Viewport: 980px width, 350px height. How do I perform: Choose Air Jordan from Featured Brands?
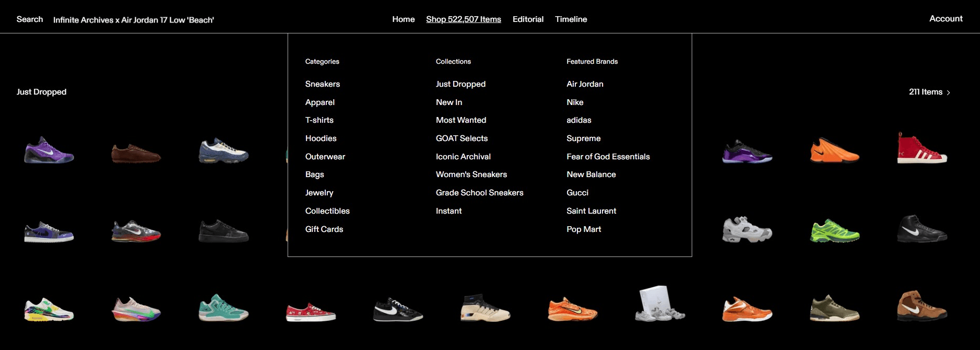pos(585,84)
